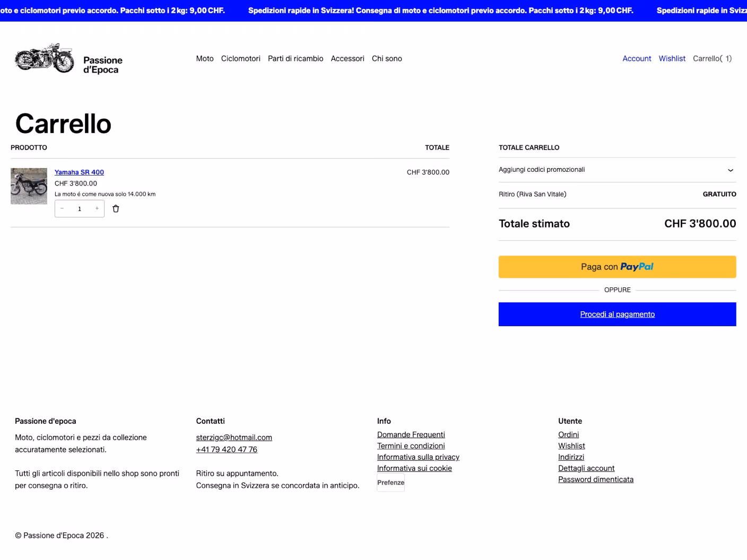The image size is (747, 560).
Task: Open Wishlist in the Utente footer
Action: (x=571, y=446)
